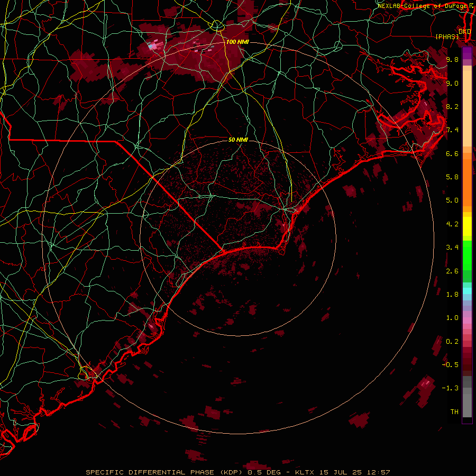Click the DKD product label

click(465, 32)
